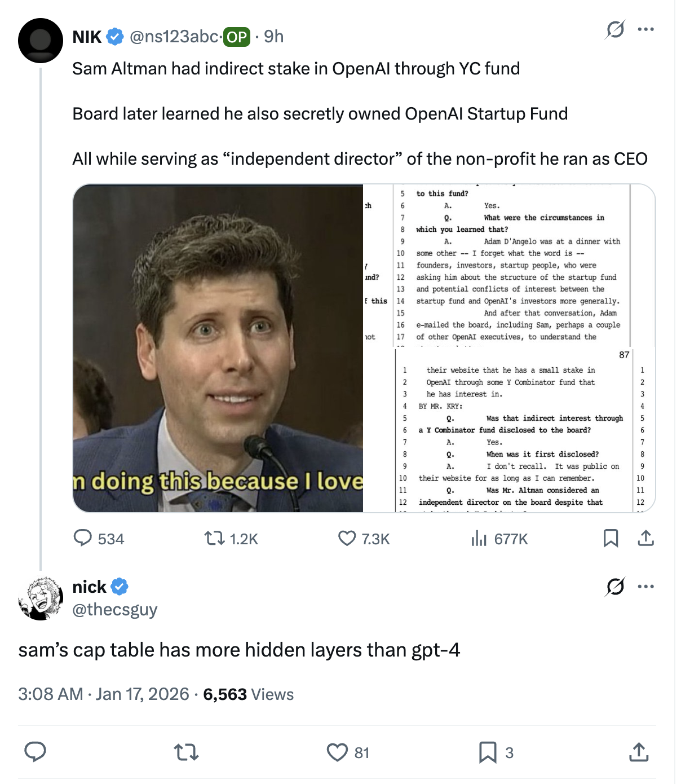
Task: Repost NIK's post about Sam Altman
Action: coord(214,538)
